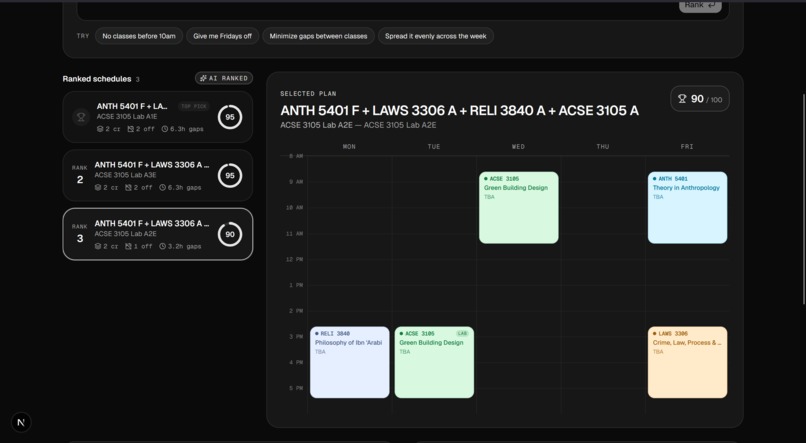Click THU column header

click(x=602, y=146)
